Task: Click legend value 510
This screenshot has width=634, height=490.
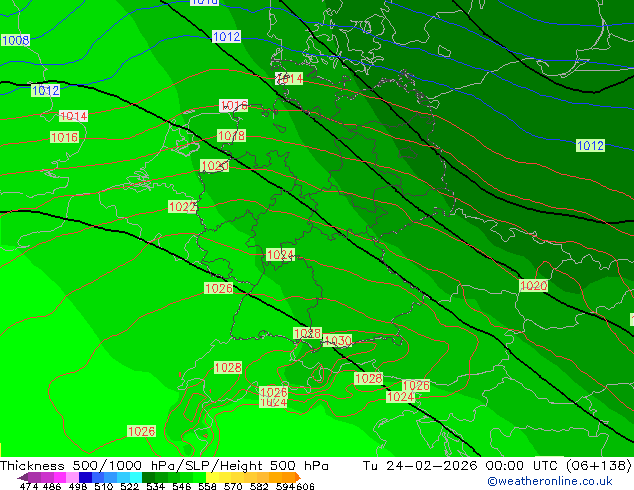Action: click(x=104, y=486)
